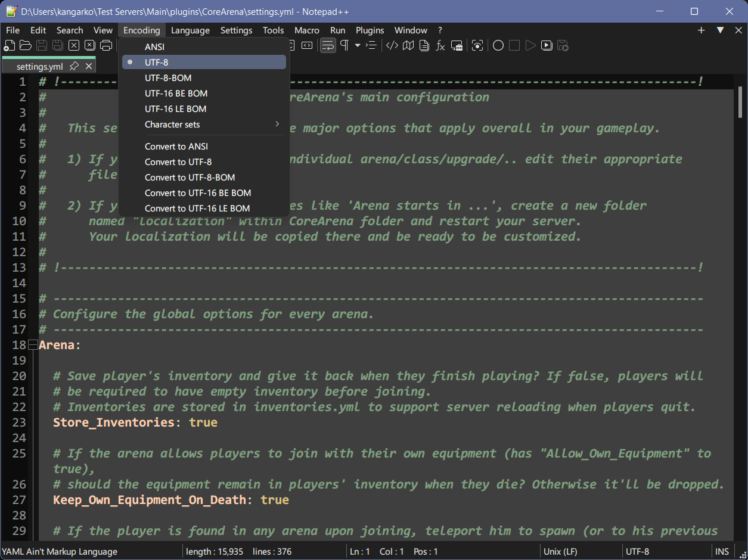
Task: Open the ? help menu
Action: [x=440, y=30]
